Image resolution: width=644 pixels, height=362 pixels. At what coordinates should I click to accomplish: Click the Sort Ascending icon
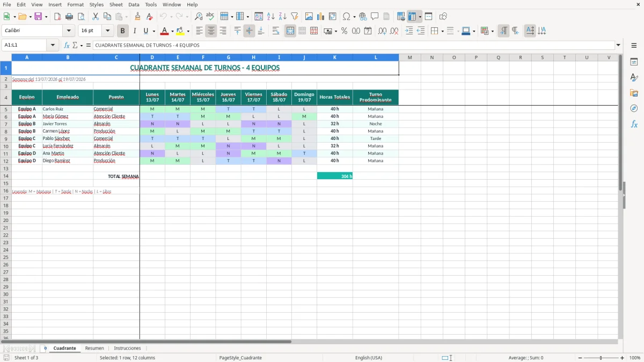pos(271,17)
